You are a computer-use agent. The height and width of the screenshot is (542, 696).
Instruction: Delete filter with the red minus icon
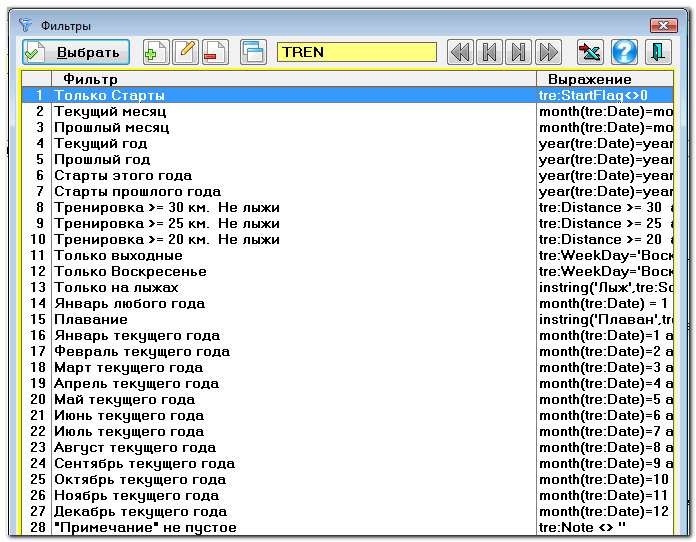(x=215, y=52)
